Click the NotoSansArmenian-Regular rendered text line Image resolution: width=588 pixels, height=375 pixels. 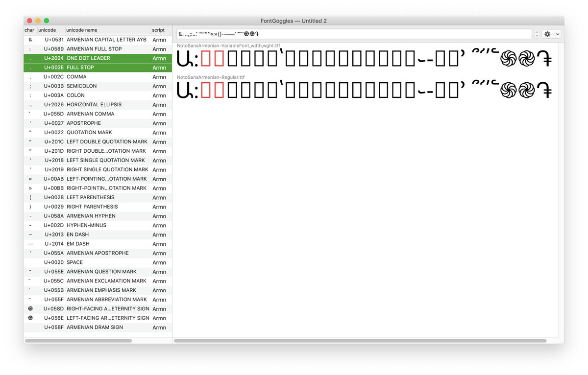coord(365,91)
